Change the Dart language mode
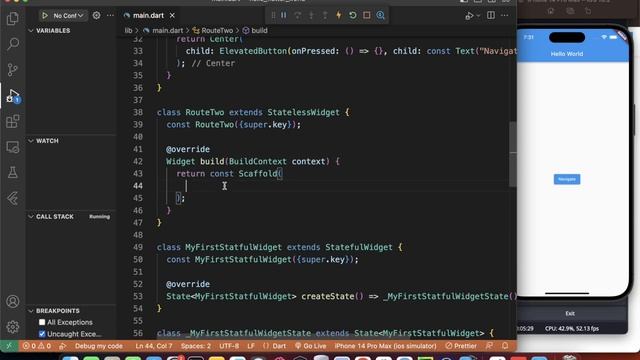 point(279,346)
